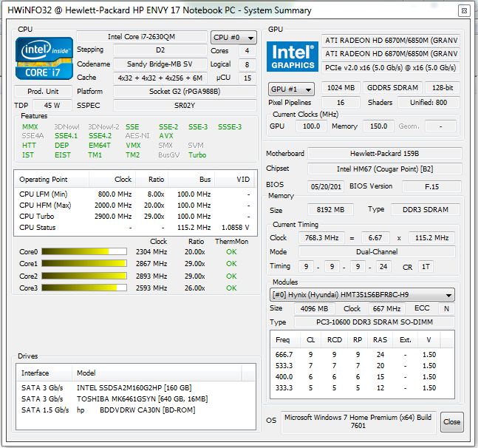Click the PC3-10600 DDR3 SDRAM SO-DIMM field
Viewport: 478px width, 448px height.
click(375, 322)
